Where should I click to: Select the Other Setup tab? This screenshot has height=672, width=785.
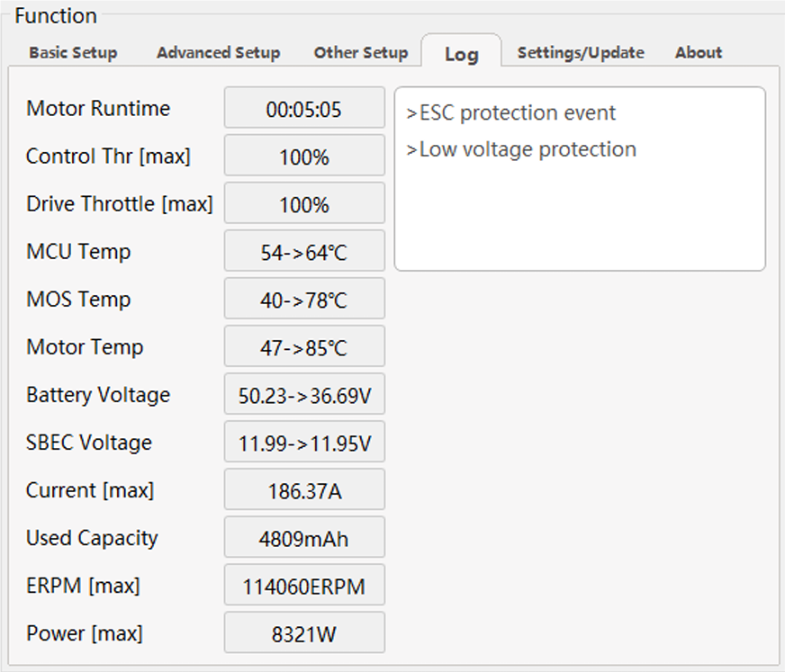click(360, 52)
